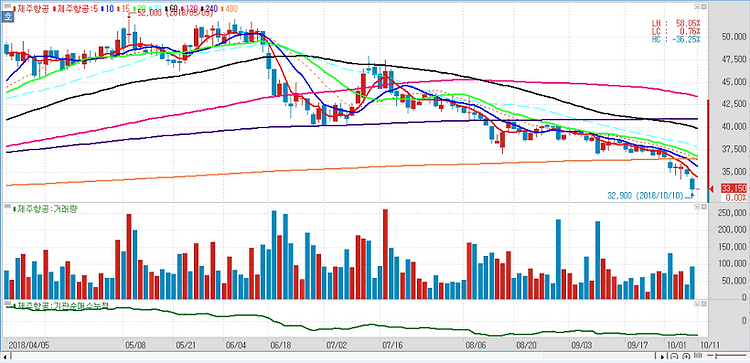Click the 05/08 date axis label
The height and width of the screenshot is (363, 750).
[x=134, y=344]
